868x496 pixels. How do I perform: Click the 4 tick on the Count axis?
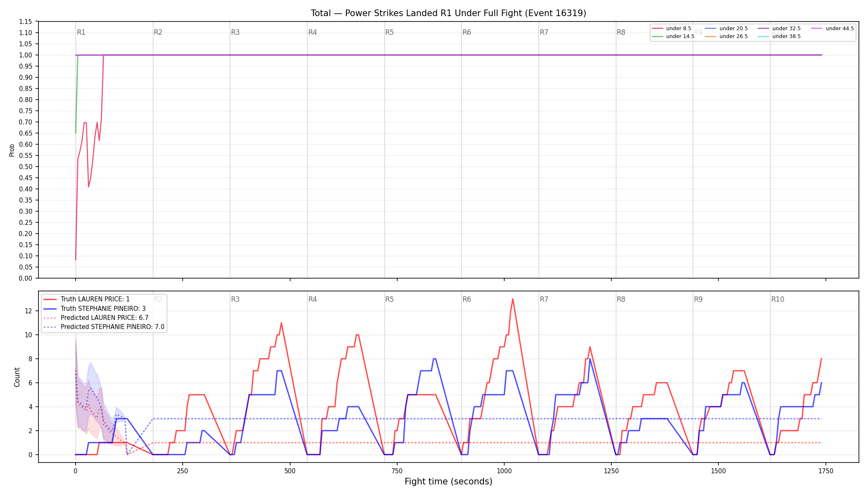point(30,407)
